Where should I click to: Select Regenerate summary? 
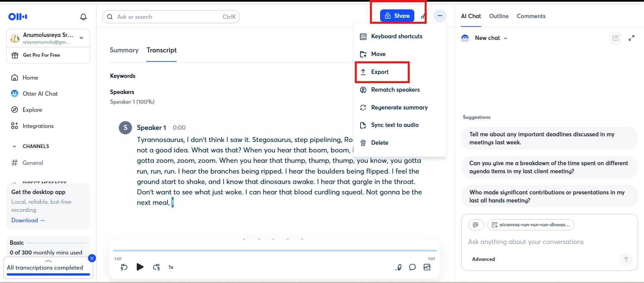(x=400, y=107)
